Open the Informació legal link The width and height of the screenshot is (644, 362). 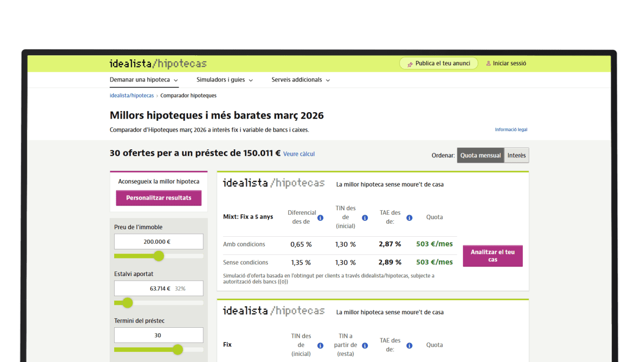(511, 129)
